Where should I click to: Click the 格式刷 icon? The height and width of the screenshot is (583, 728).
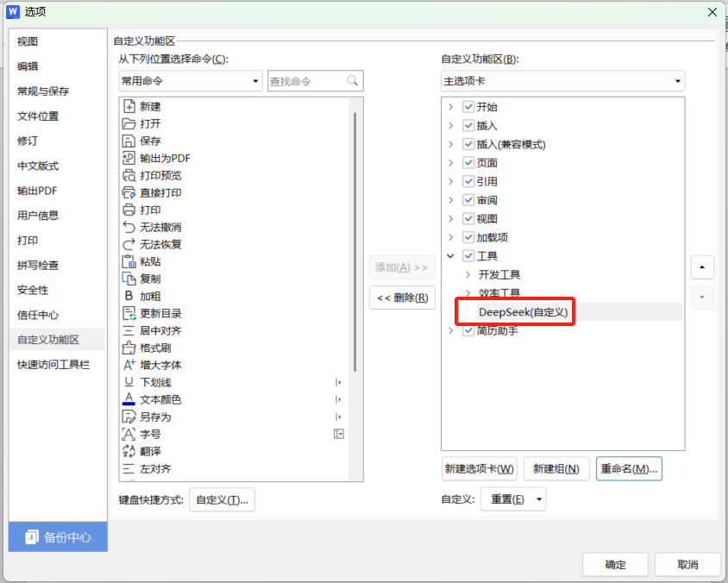[x=129, y=348]
